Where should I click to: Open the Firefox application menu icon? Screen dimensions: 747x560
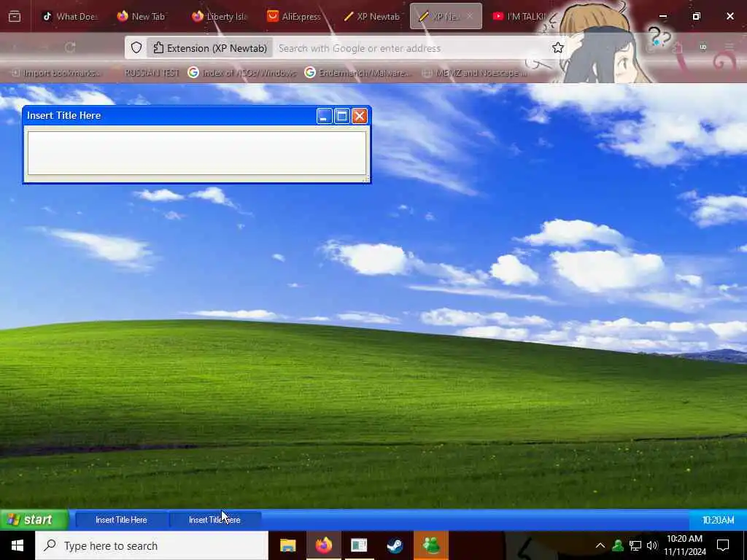tap(729, 47)
